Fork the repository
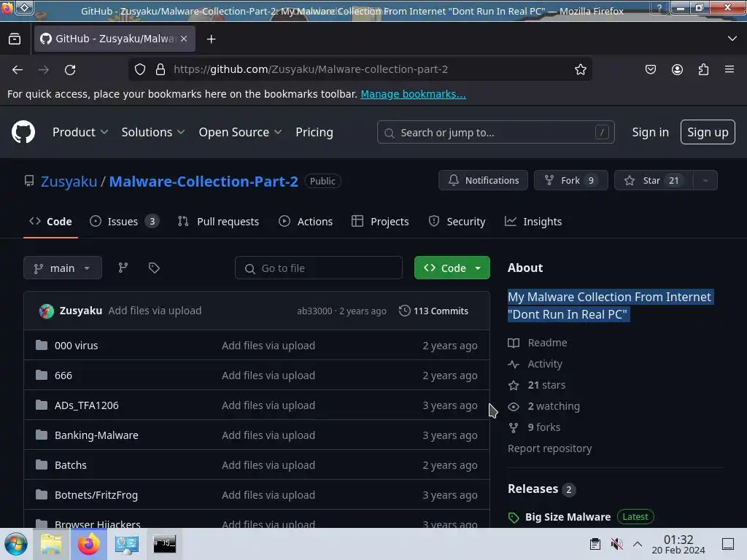The image size is (747, 560). pyautogui.click(x=570, y=181)
